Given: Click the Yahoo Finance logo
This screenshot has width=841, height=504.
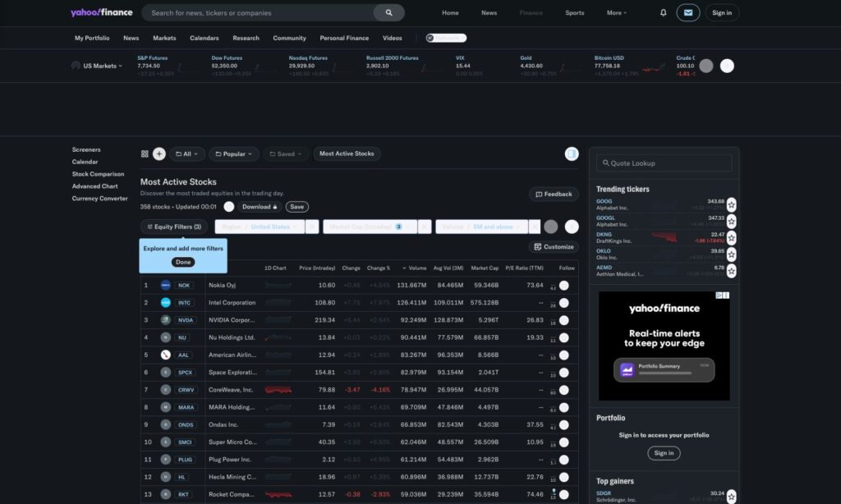Looking at the screenshot, I should click(101, 12).
